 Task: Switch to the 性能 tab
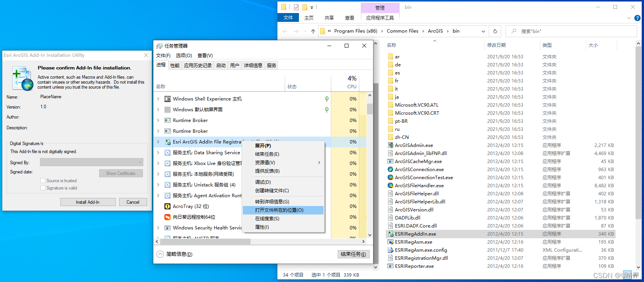(175, 65)
